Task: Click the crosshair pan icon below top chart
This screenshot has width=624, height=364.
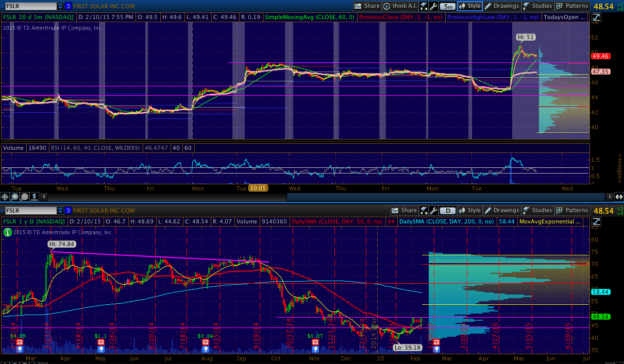Action: click(x=6, y=196)
